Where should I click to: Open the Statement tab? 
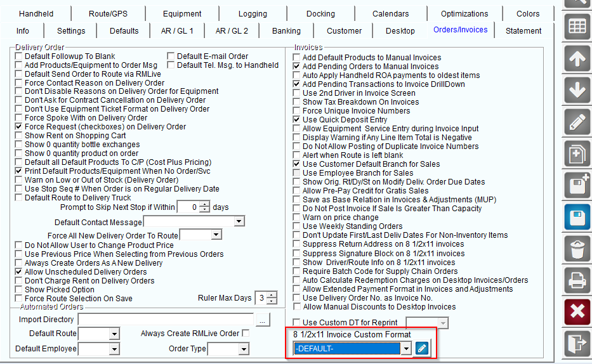(x=523, y=31)
